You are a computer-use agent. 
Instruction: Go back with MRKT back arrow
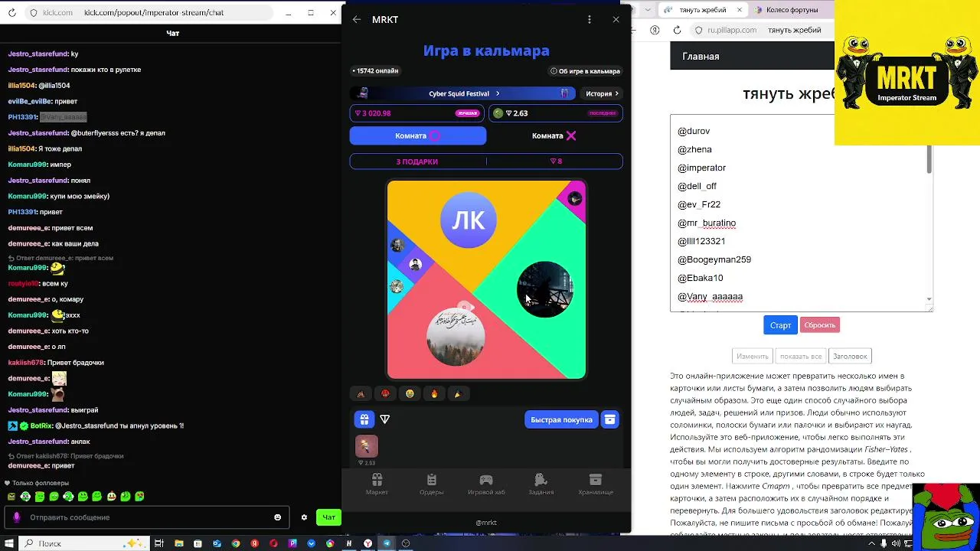[x=357, y=20]
